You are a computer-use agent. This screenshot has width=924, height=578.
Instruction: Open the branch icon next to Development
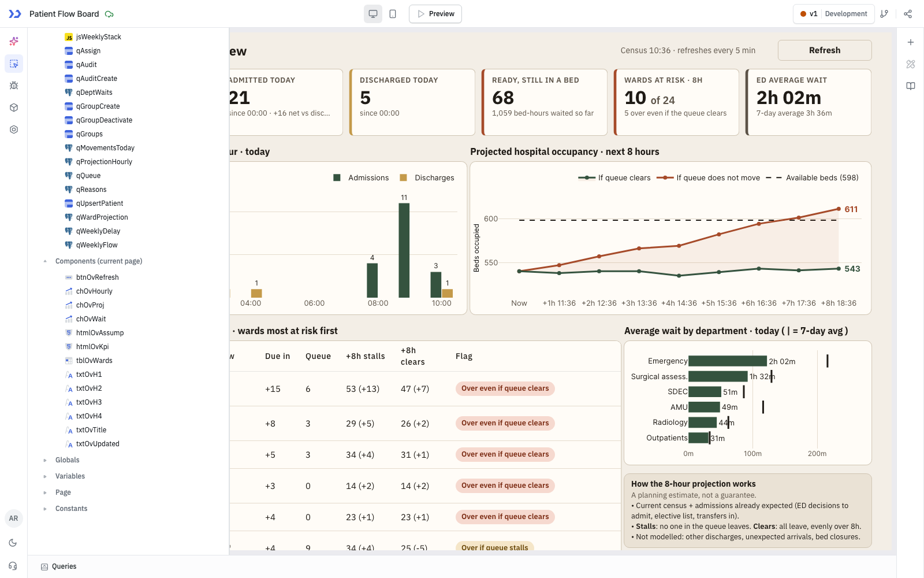pos(884,14)
